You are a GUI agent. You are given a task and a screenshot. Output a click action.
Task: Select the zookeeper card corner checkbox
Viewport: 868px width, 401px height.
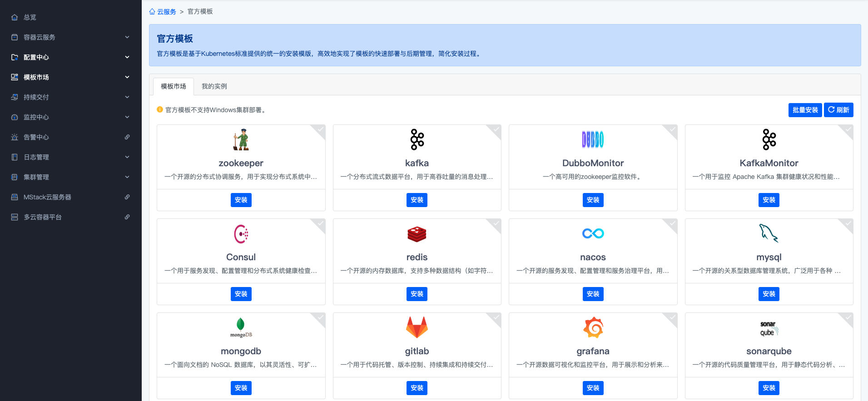(320, 130)
